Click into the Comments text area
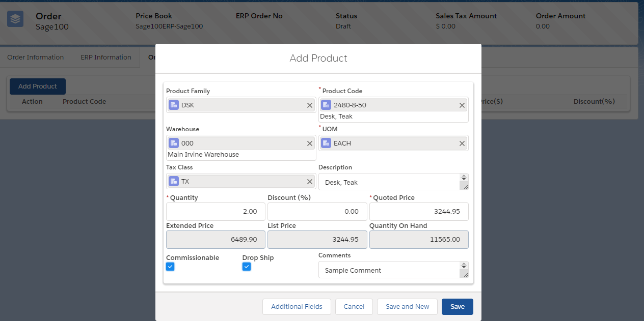This screenshot has height=321, width=644. pyautogui.click(x=390, y=270)
